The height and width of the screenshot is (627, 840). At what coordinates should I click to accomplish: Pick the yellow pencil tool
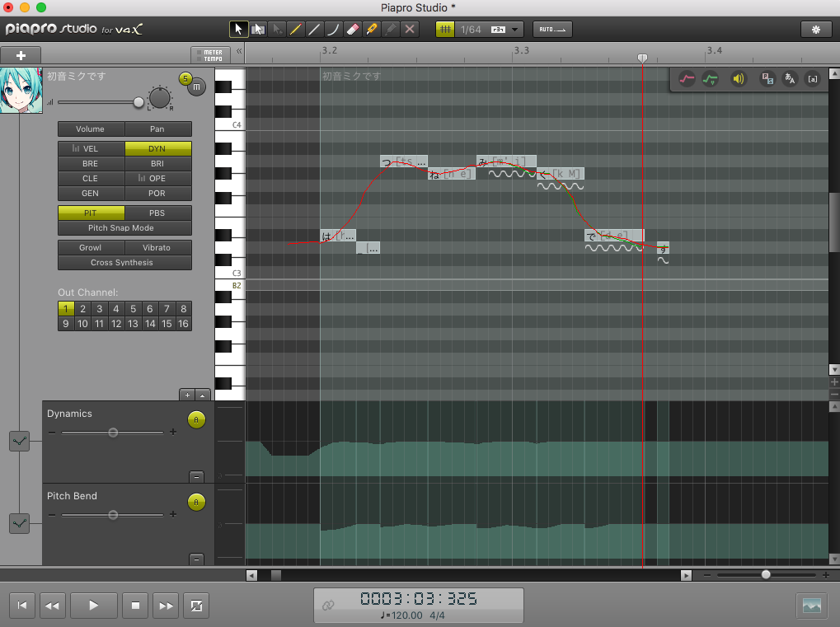tap(295, 30)
